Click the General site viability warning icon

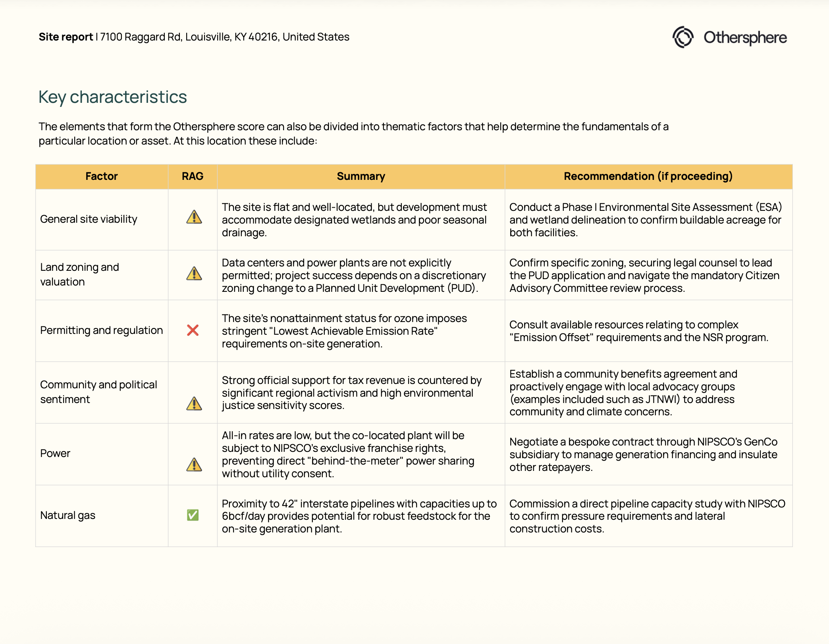point(194,217)
